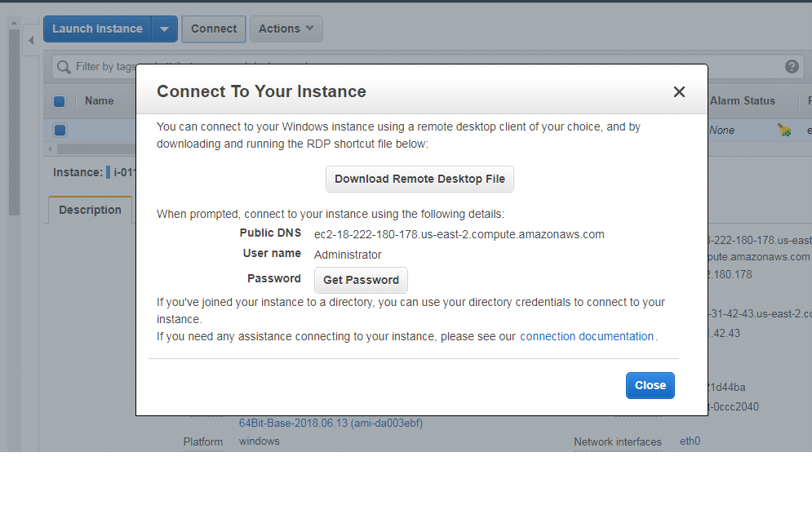Screen dimensions: 812x519
Task: Click the Get Password button
Action: click(361, 280)
